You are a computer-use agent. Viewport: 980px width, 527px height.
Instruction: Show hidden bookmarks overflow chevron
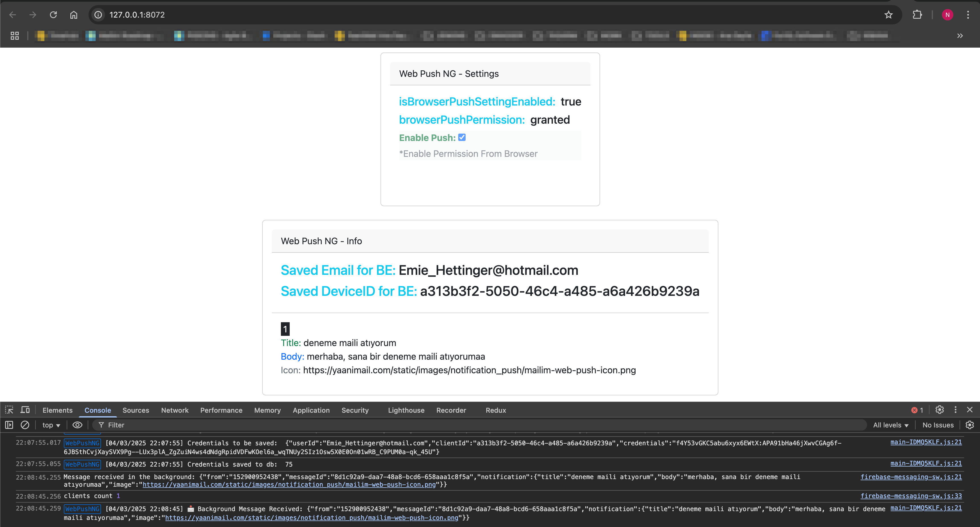(960, 36)
